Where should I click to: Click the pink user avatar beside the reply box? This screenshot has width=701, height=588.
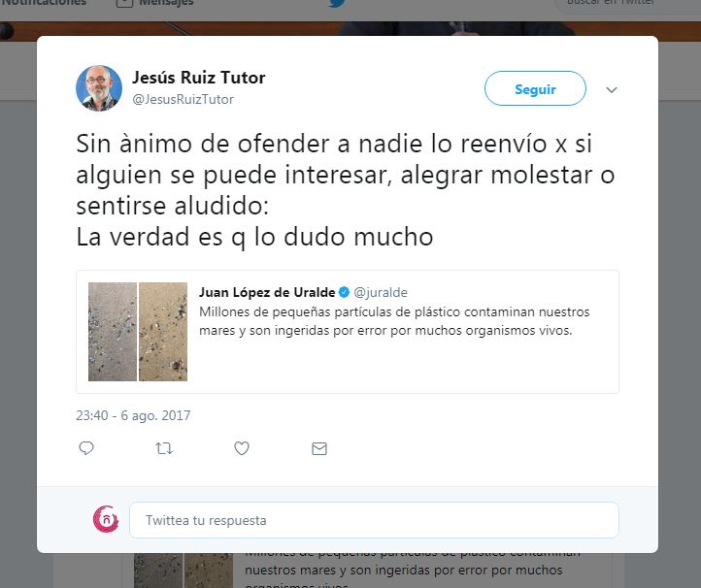[106, 519]
